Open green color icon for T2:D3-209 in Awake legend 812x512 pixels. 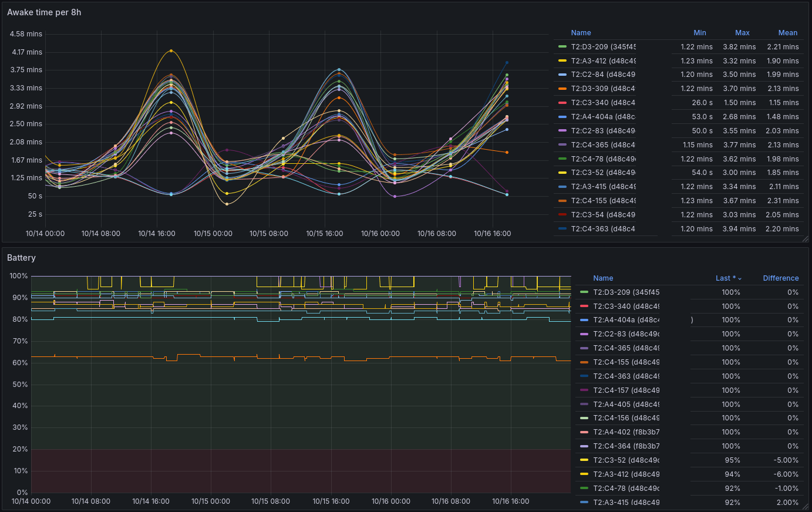click(562, 47)
